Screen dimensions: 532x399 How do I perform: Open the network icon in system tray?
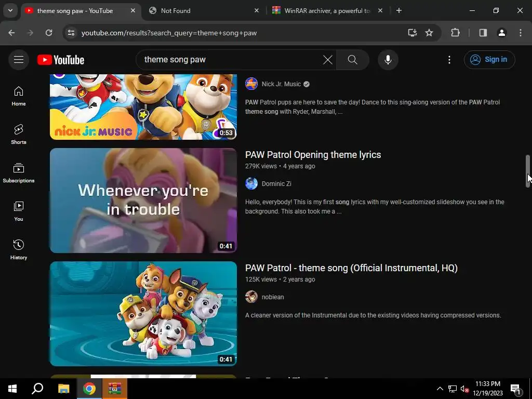pos(453,389)
